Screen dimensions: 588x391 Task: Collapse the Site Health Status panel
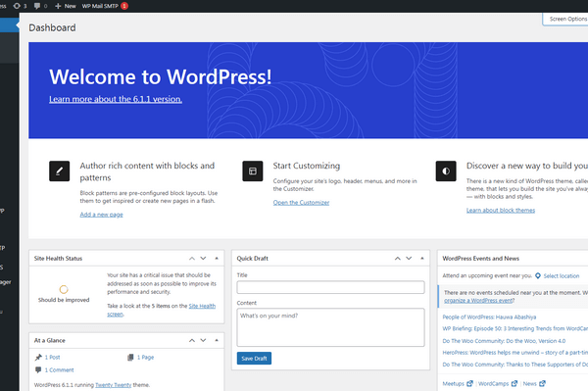[x=217, y=259]
